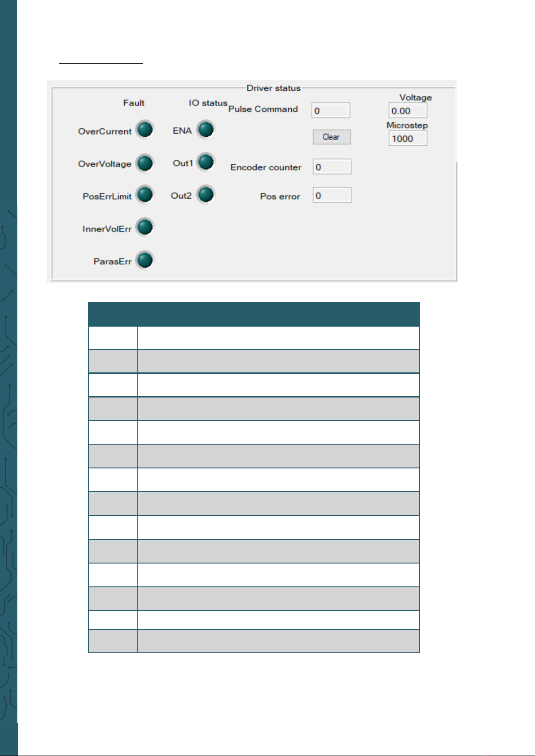Click the Fault column heading
This screenshot has height=756, width=535.
click(x=134, y=103)
